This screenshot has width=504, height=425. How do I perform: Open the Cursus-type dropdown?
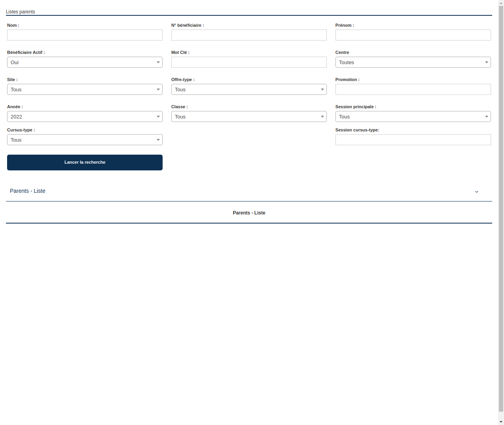point(85,140)
